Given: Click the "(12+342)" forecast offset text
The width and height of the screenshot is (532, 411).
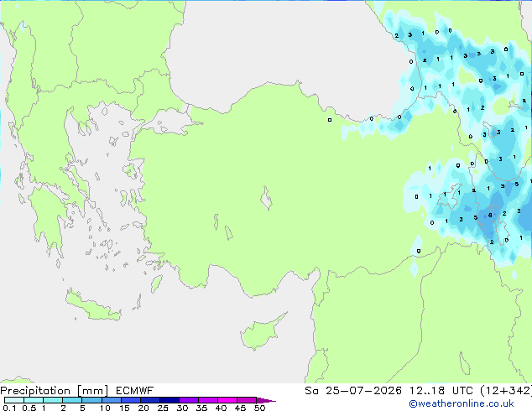Looking at the screenshot, I should pyautogui.click(x=506, y=391).
